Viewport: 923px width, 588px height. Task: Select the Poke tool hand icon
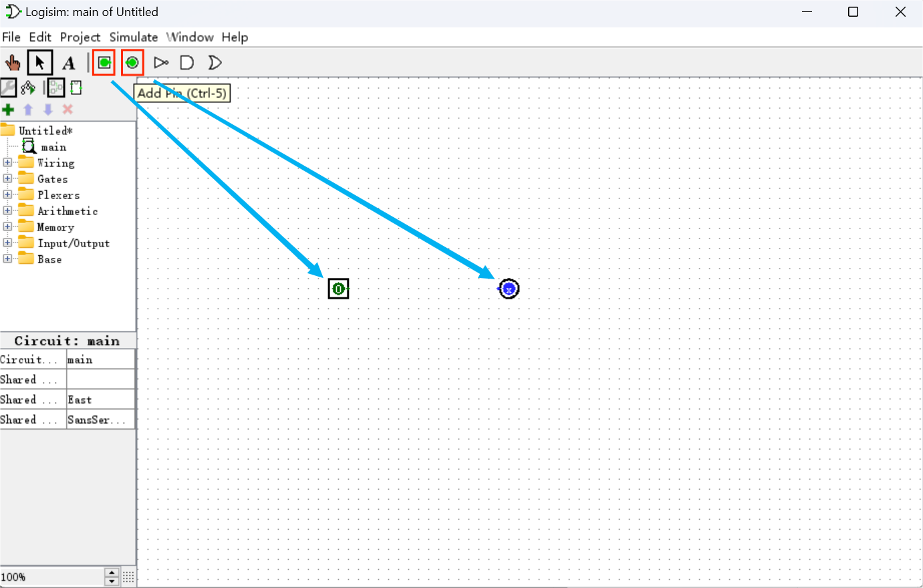pos(12,63)
